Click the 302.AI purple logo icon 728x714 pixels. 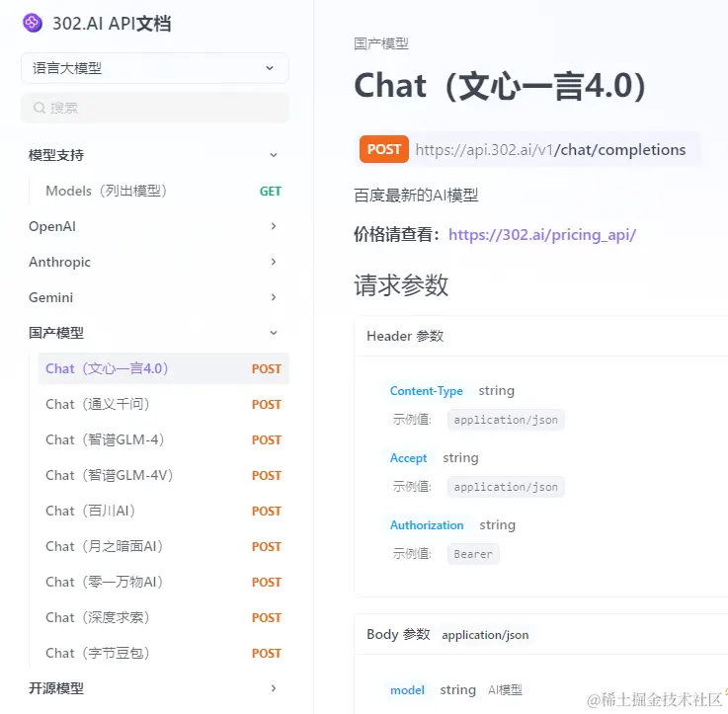(33, 23)
